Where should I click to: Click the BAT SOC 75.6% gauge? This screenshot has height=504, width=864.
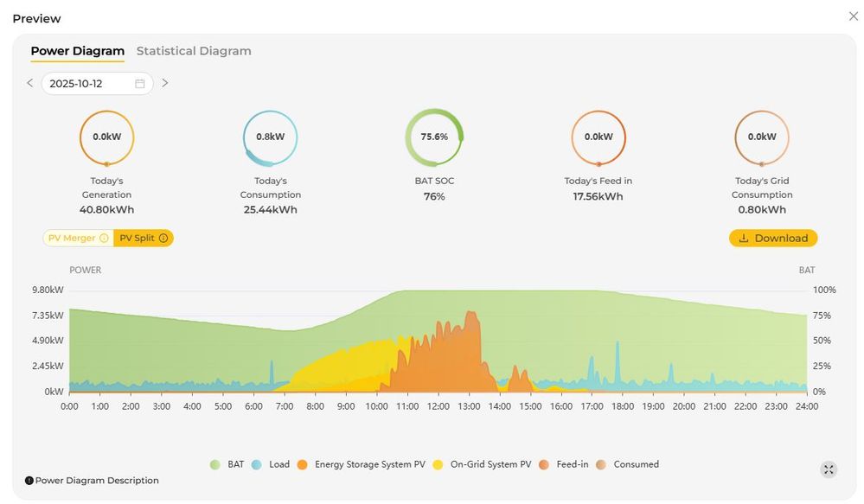click(434, 137)
